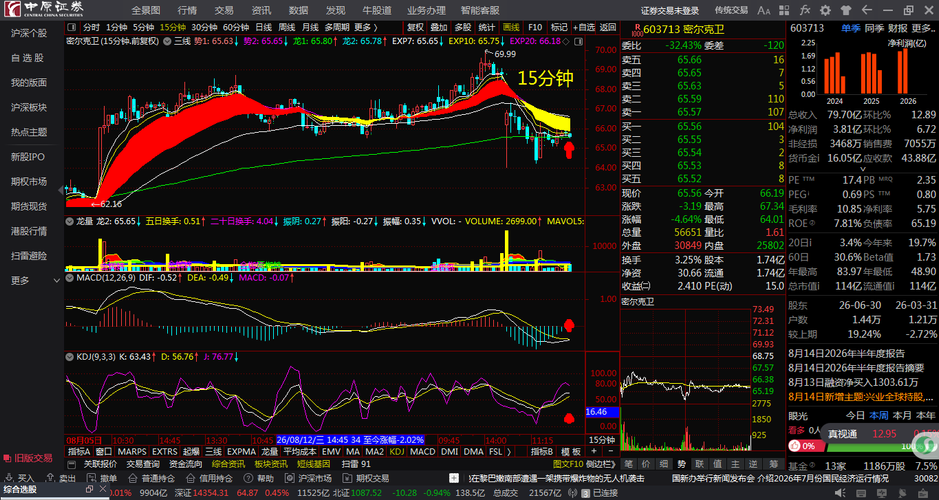
Task: Click the zoom-in plus button beside 模板
Action: [x=595, y=451]
